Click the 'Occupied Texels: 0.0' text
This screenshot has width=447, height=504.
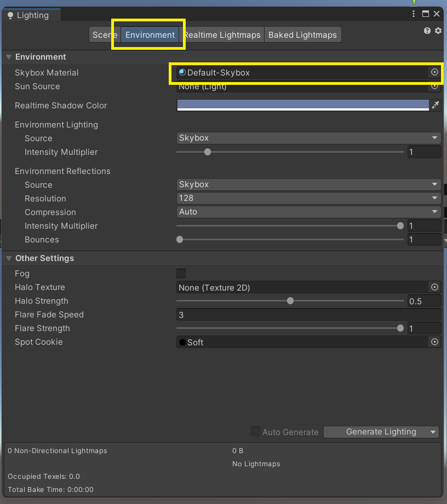[44, 476]
